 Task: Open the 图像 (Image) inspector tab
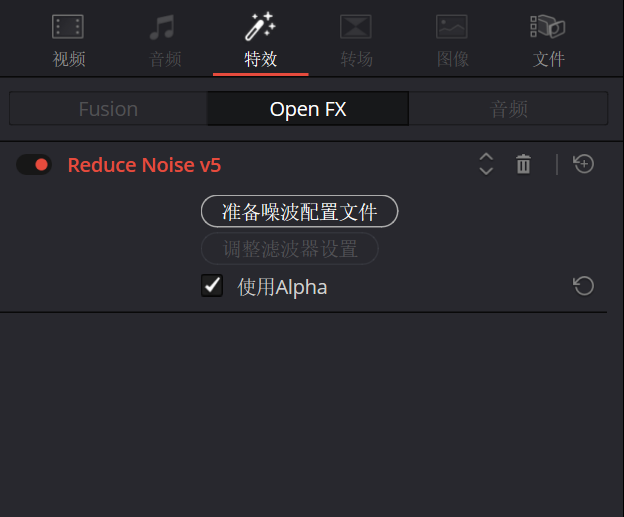click(452, 40)
